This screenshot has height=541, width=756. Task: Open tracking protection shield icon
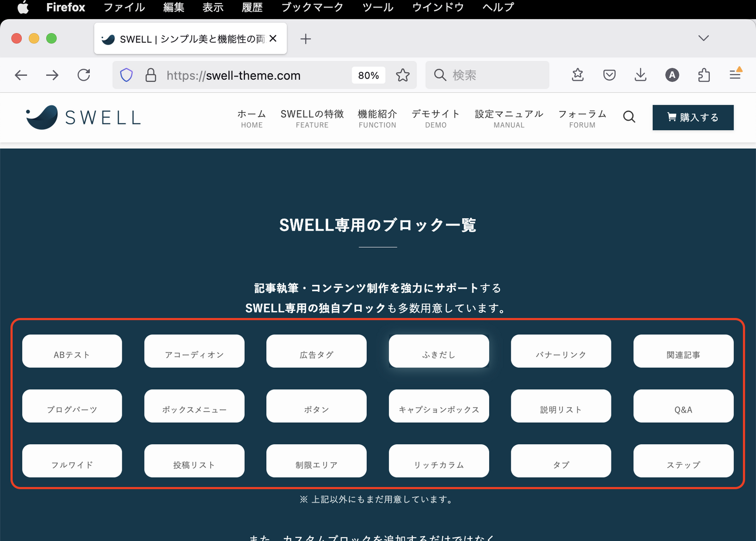click(126, 75)
